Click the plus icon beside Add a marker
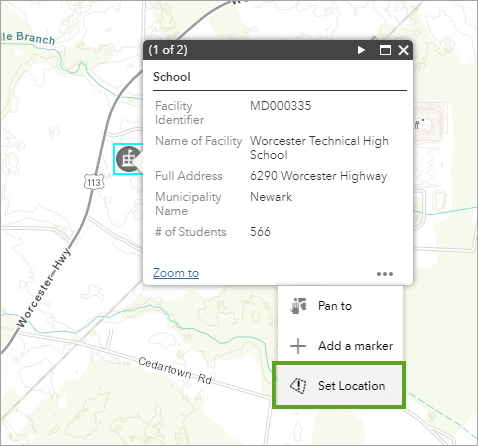The image size is (478, 446). [x=298, y=346]
